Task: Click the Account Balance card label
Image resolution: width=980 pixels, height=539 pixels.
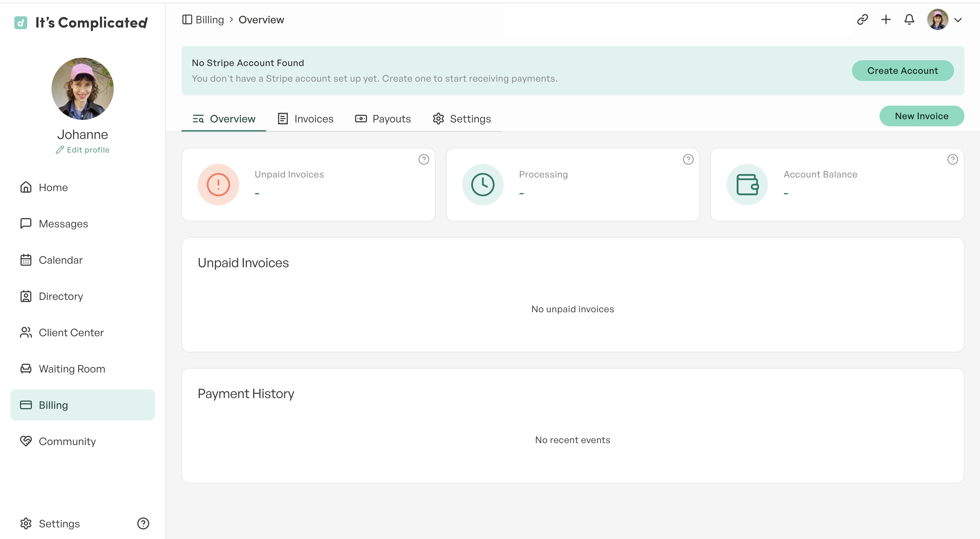Action: [x=820, y=174]
